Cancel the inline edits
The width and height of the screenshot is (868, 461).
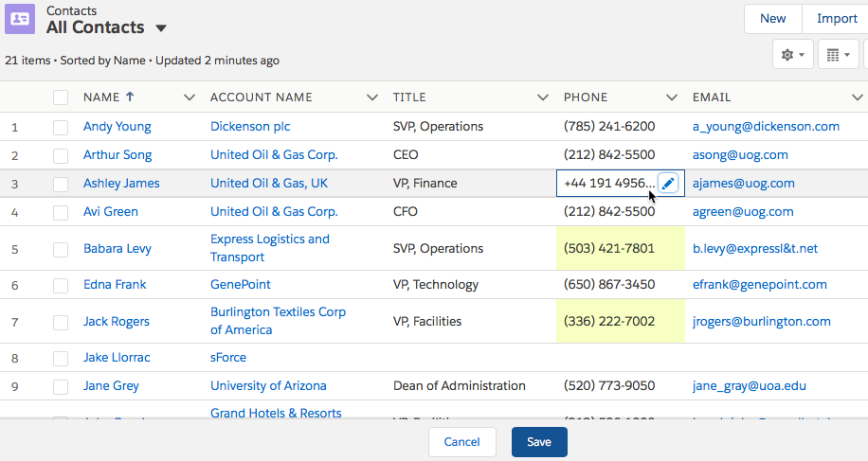click(x=462, y=442)
